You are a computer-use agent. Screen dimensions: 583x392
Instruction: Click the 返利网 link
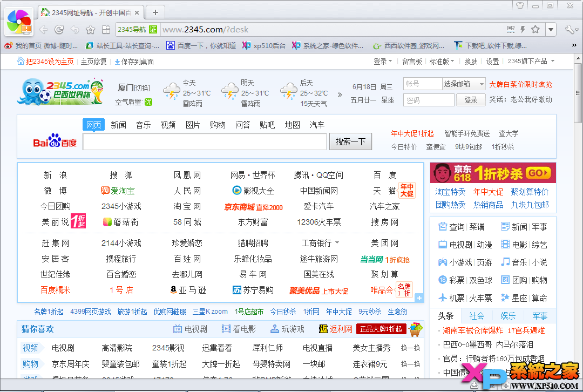click(335, 329)
